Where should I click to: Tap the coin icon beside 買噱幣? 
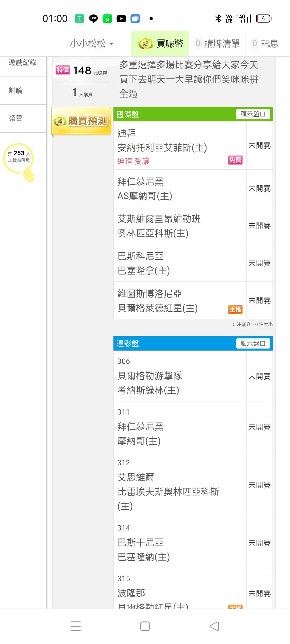click(145, 44)
